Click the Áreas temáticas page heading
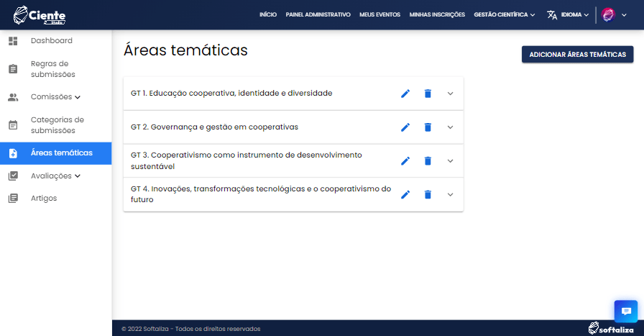Viewport: 644px width, 336px height. click(185, 50)
